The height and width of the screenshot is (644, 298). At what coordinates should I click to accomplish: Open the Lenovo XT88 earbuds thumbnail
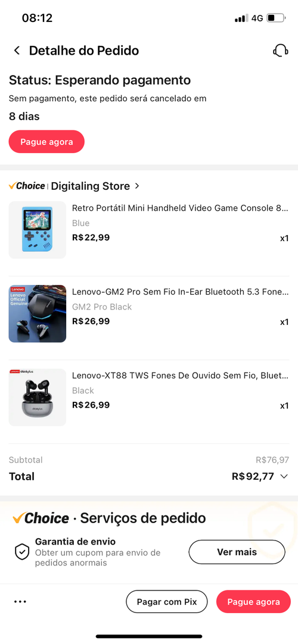click(x=38, y=398)
